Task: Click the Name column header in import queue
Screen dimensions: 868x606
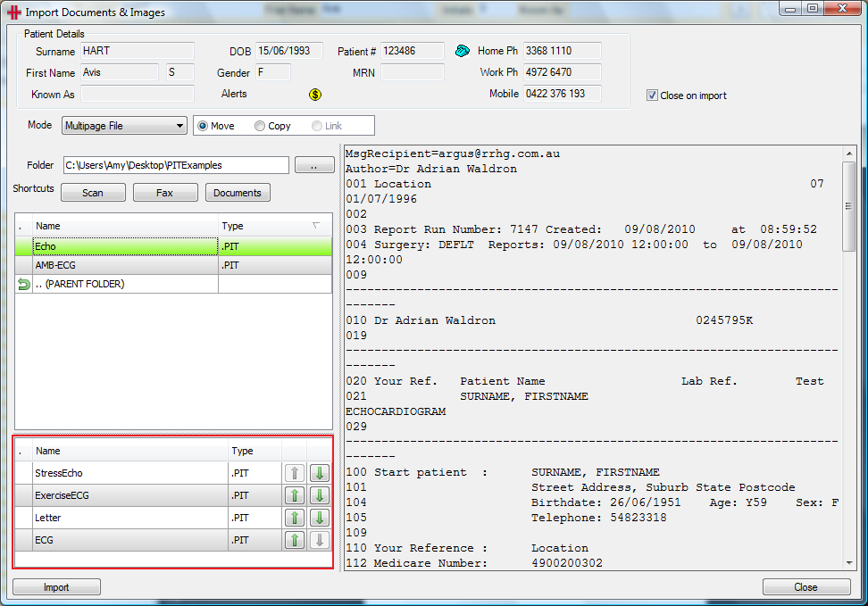Action: [x=130, y=451]
